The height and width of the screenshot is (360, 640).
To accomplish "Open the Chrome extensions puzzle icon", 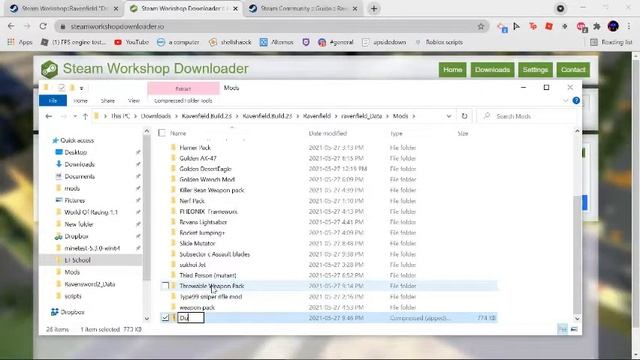I will [597, 27].
